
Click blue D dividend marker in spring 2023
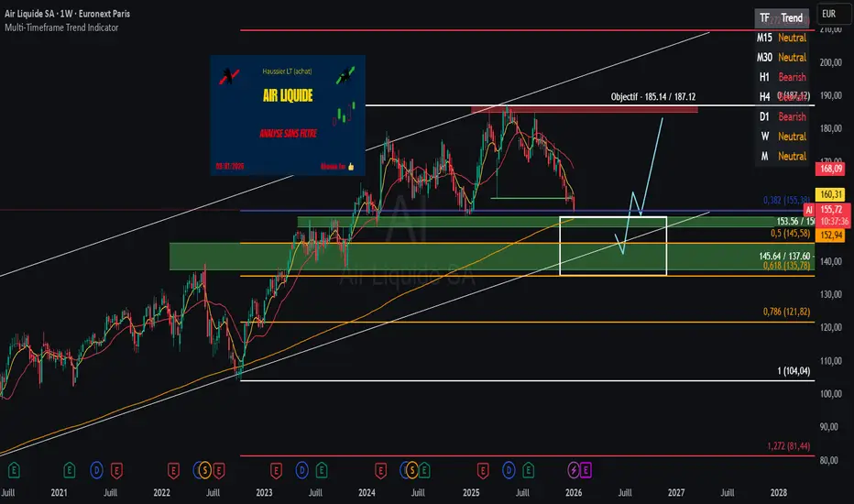(301, 470)
